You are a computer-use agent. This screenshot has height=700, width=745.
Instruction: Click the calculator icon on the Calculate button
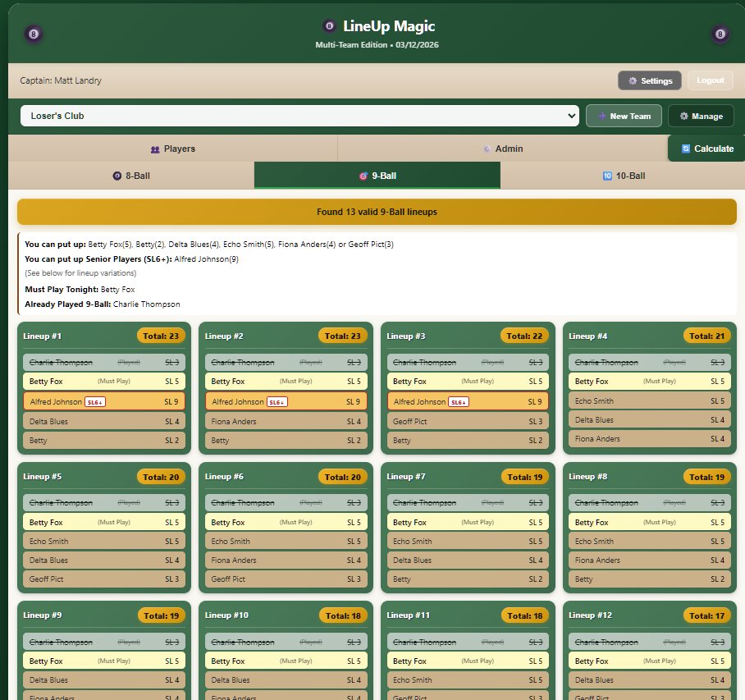[684, 148]
